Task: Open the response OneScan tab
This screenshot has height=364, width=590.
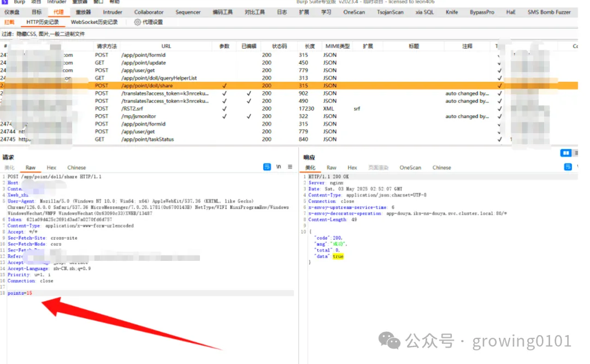Action: (410, 168)
